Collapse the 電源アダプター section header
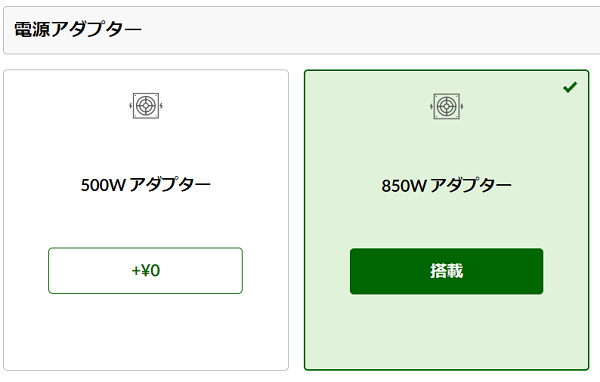600x382 pixels. pyautogui.click(x=302, y=29)
